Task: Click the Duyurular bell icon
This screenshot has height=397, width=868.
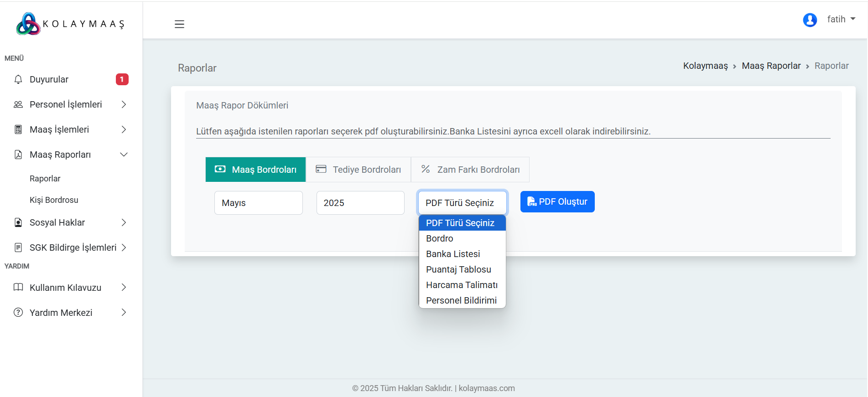Action: pyautogui.click(x=18, y=79)
